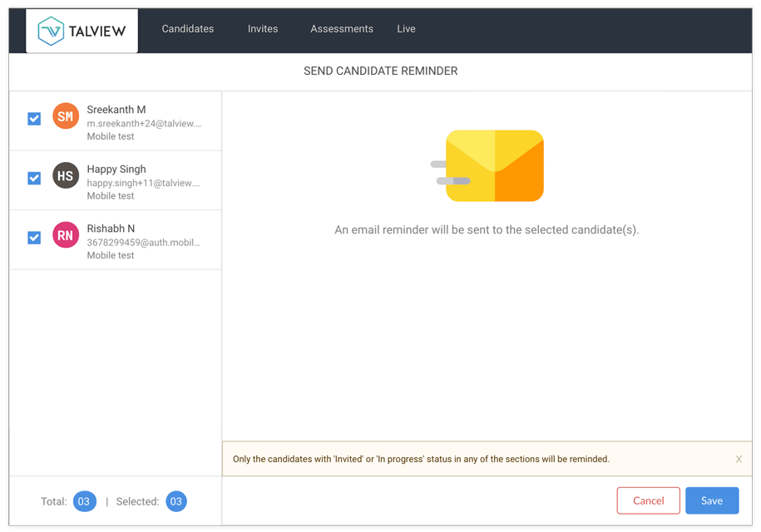The width and height of the screenshot is (761, 532).
Task: Go to the Invites tab
Action: tap(263, 29)
